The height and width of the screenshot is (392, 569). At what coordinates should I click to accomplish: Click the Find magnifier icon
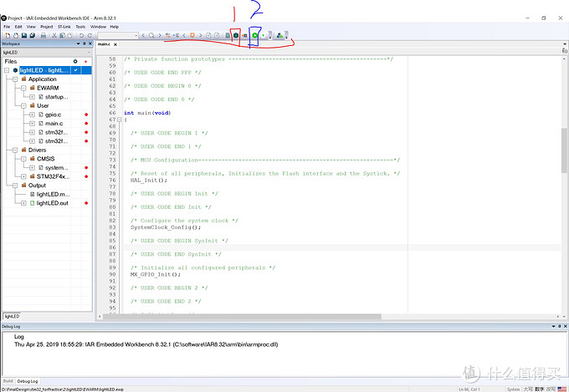pyautogui.click(x=151, y=36)
